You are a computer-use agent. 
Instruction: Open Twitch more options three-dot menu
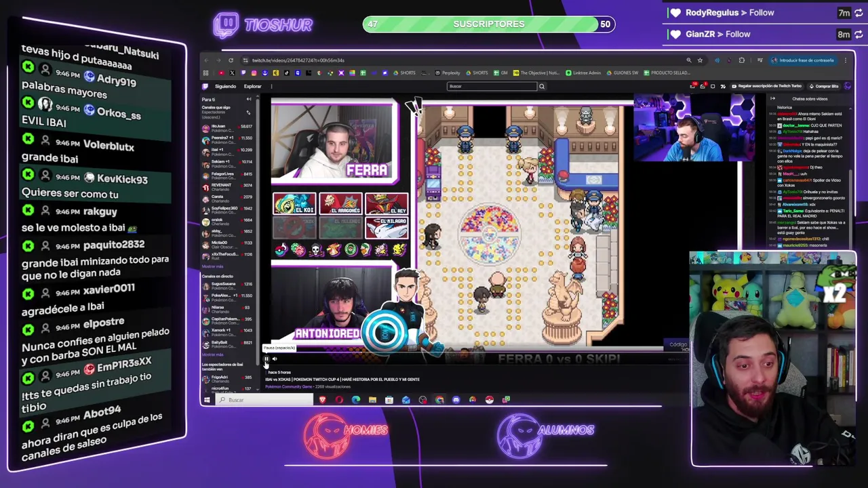tap(271, 86)
